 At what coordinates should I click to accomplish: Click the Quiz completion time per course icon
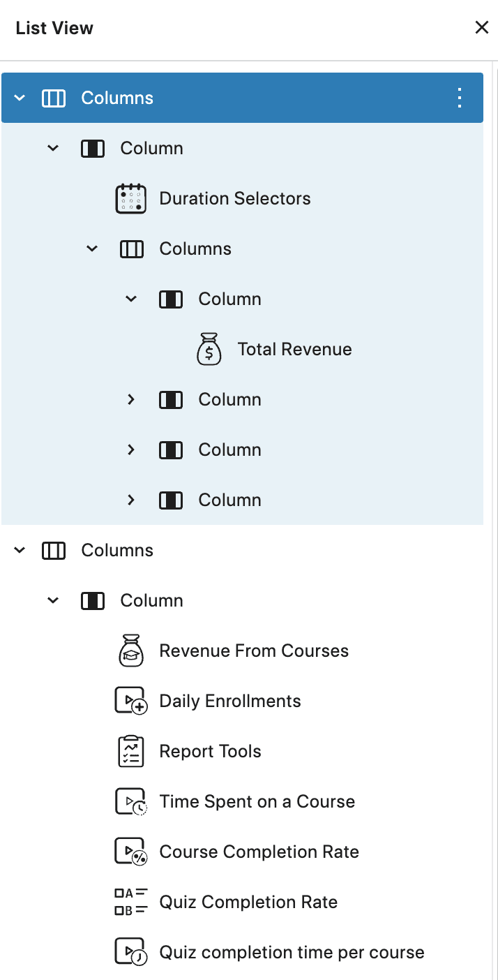click(131, 951)
